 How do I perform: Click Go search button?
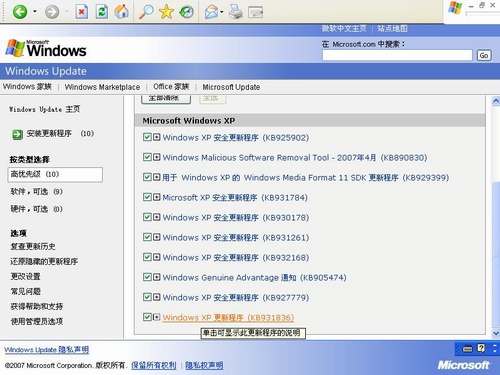coord(484,55)
